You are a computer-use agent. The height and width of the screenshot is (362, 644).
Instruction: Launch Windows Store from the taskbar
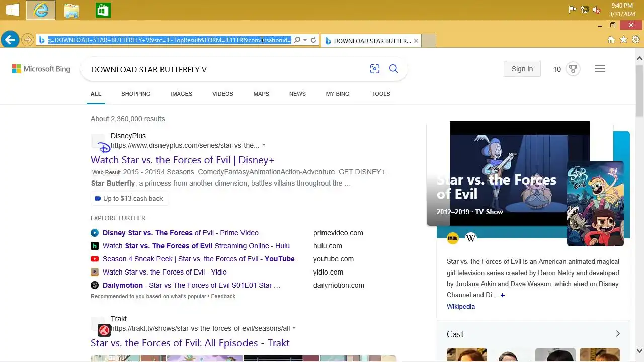(103, 10)
